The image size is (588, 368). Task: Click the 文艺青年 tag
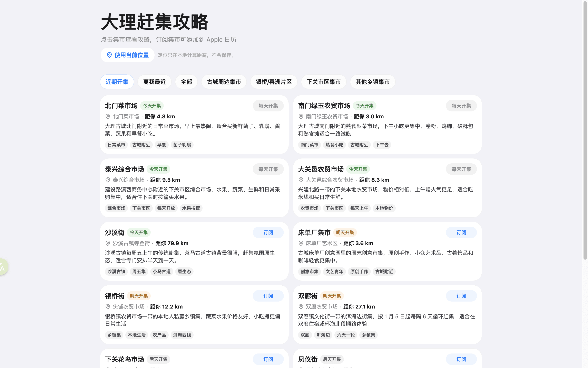click(x=334, y=272)
